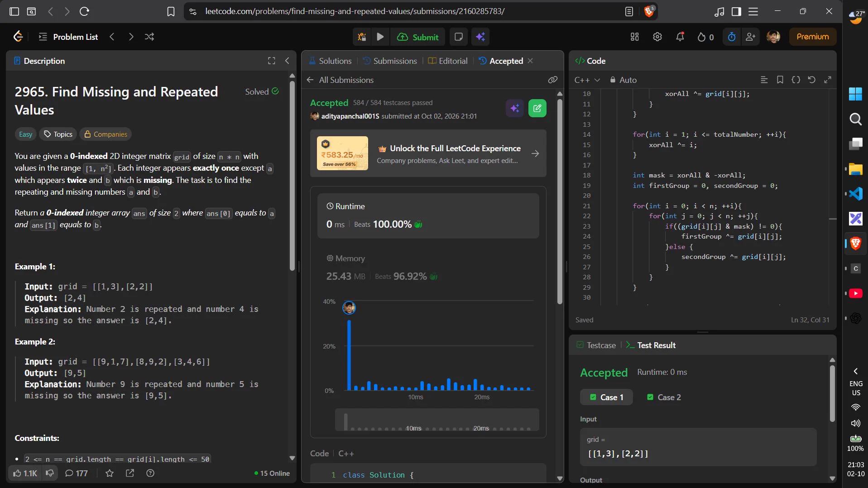Screen dimensions: 868x488
Task: Open the notifications bell
Action: pos(680,37)
